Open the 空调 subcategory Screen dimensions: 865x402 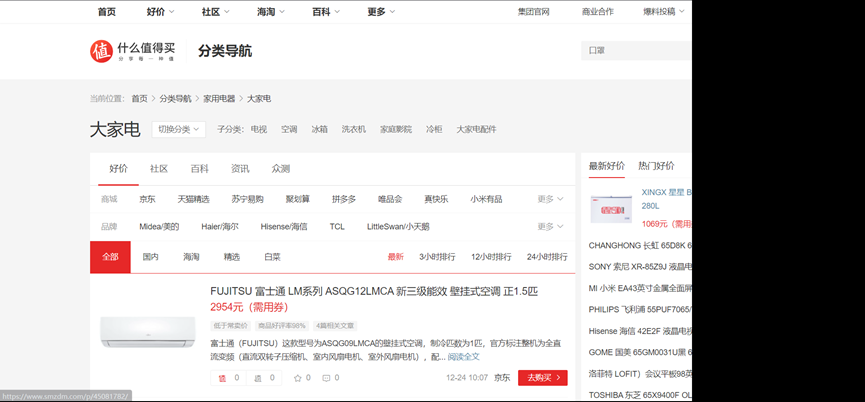[x=289, y=130]
